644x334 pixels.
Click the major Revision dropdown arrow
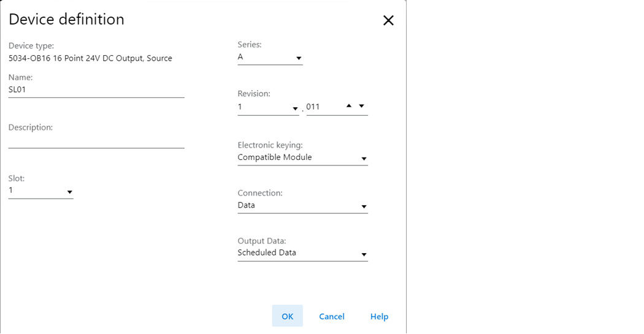pyautogui.click(x=295, y=108)
